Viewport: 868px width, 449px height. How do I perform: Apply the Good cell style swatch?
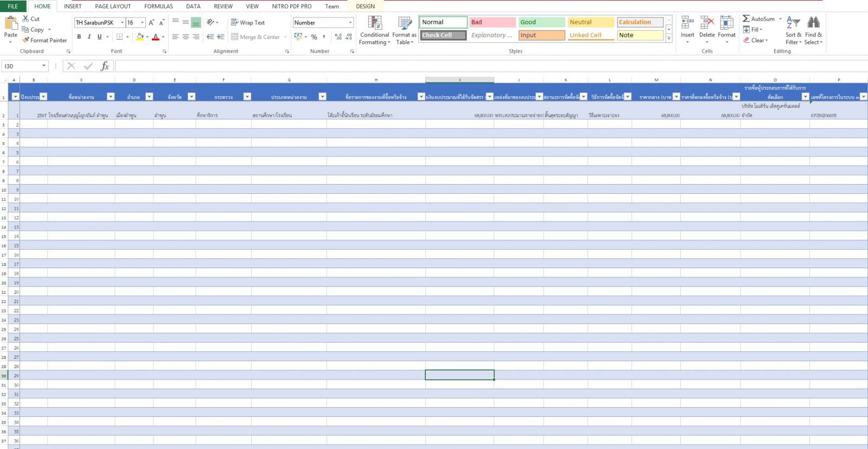pyautogui.click(x=541, y=22)
